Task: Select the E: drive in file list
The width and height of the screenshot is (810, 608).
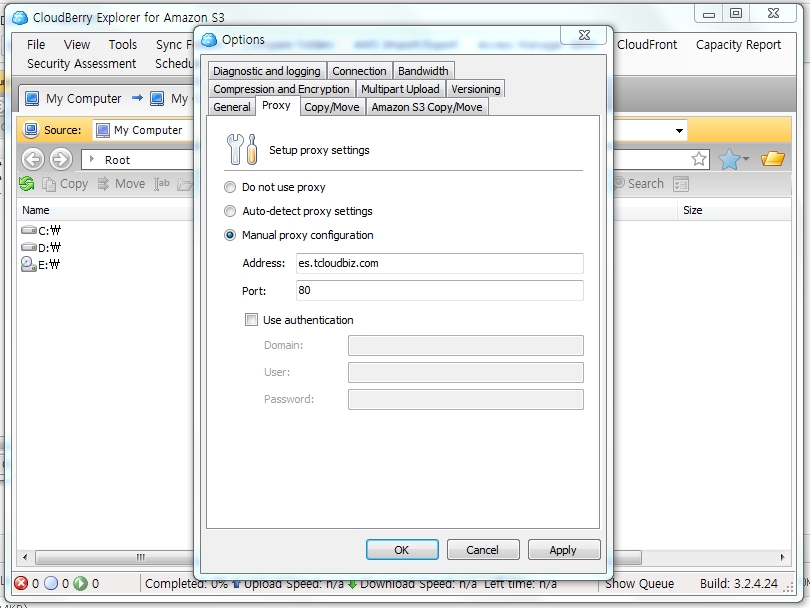Action: point(41,264)
